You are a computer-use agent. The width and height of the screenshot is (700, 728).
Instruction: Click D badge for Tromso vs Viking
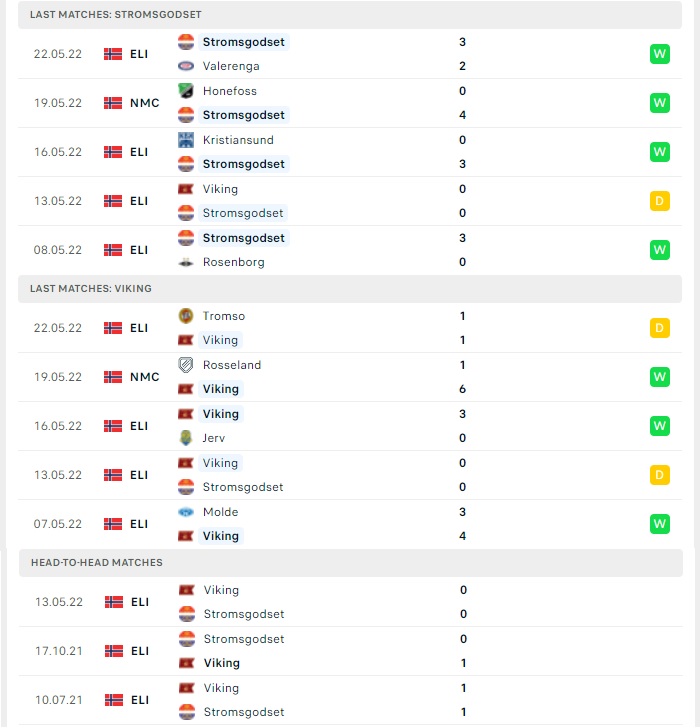tap(660, 328)
